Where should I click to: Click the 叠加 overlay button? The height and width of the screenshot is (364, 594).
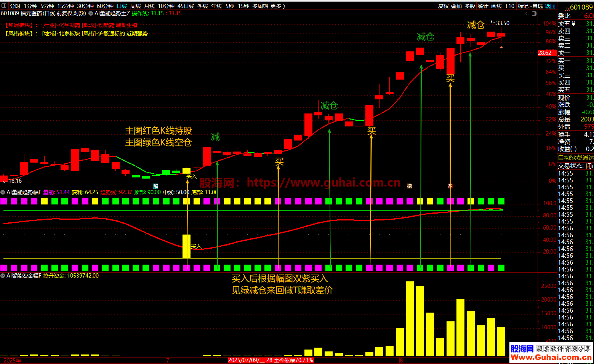456,6
